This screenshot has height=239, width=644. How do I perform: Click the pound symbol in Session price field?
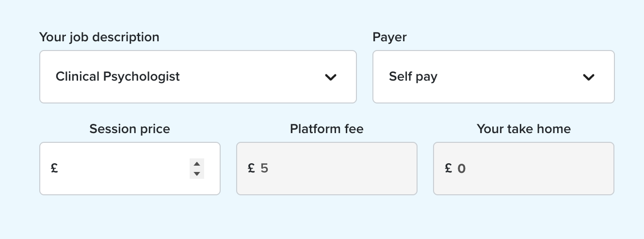(54, 168)
